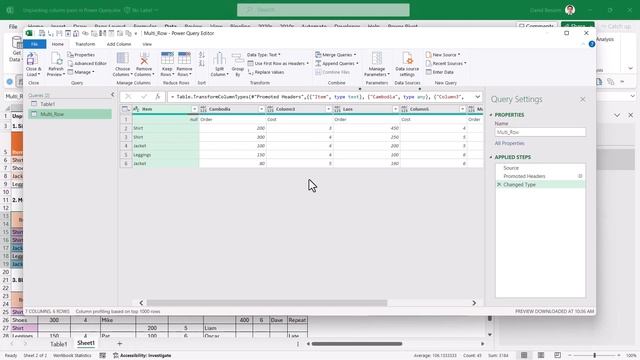The image size is (640, 360).
Task: Click the query Name input field
Action: 540,132
